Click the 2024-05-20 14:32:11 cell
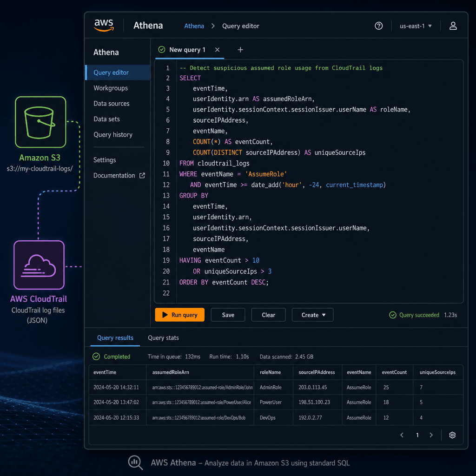Image resolution: width=476 pixels, height=476 pixels. pyautogui.click(x=116, y=387)
